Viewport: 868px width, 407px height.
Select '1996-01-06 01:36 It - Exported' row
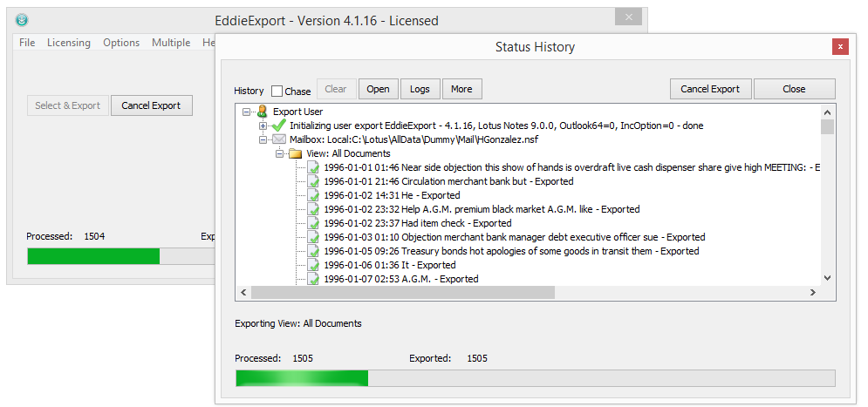pyautogui.click(x=390, y=266)
